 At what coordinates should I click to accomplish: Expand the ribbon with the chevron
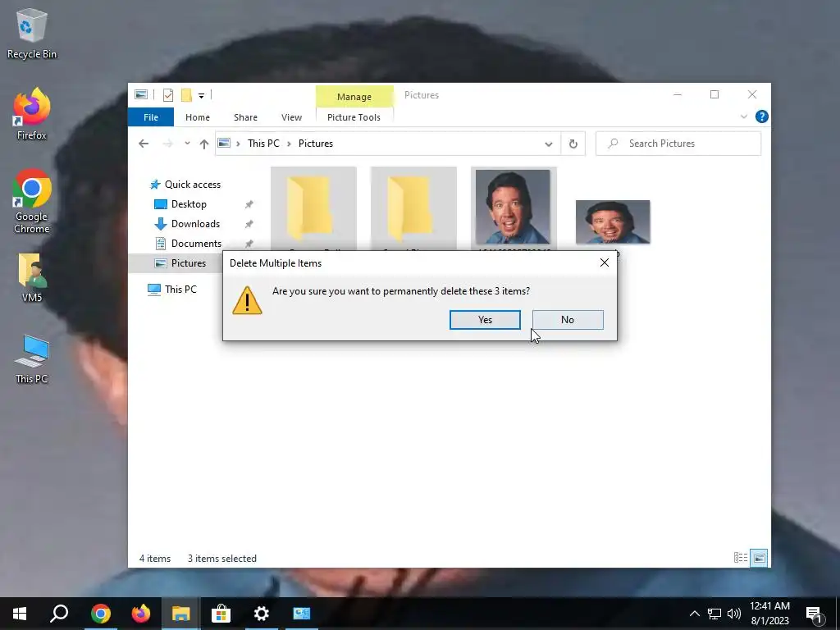coord(743,116)
